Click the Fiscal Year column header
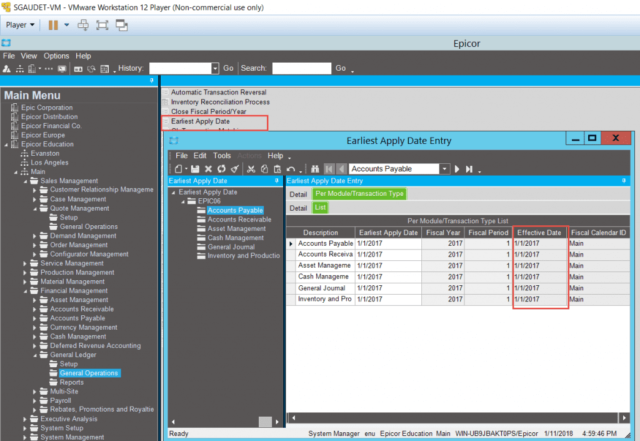Image resolution: width=640 pixels, height=441 pixels. pos(443,232)
